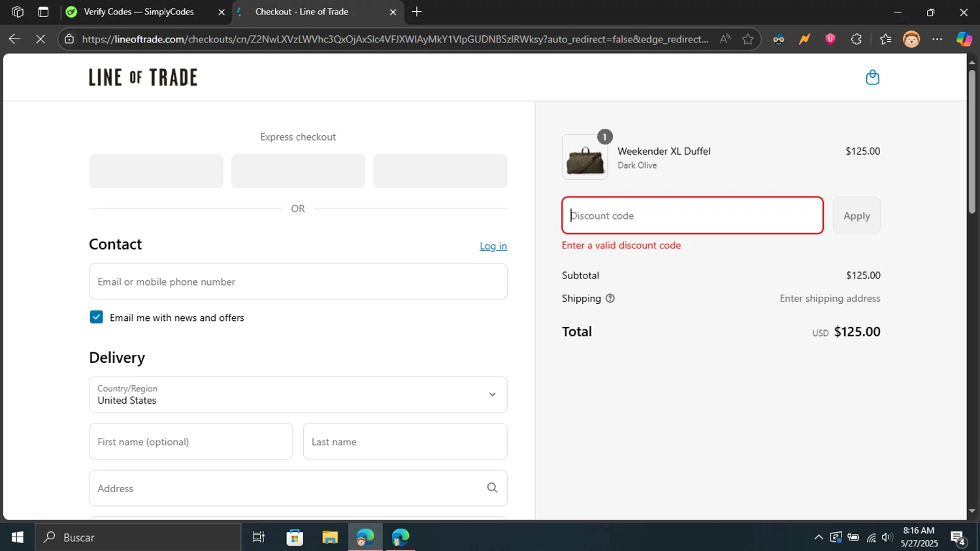This screenshot has width=980, height=551.
Task: Add this page to favorites star
Action: point(748,39)
